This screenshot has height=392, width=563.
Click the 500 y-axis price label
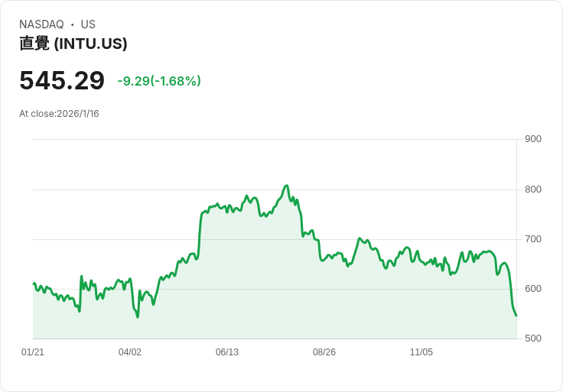(533, 339)
